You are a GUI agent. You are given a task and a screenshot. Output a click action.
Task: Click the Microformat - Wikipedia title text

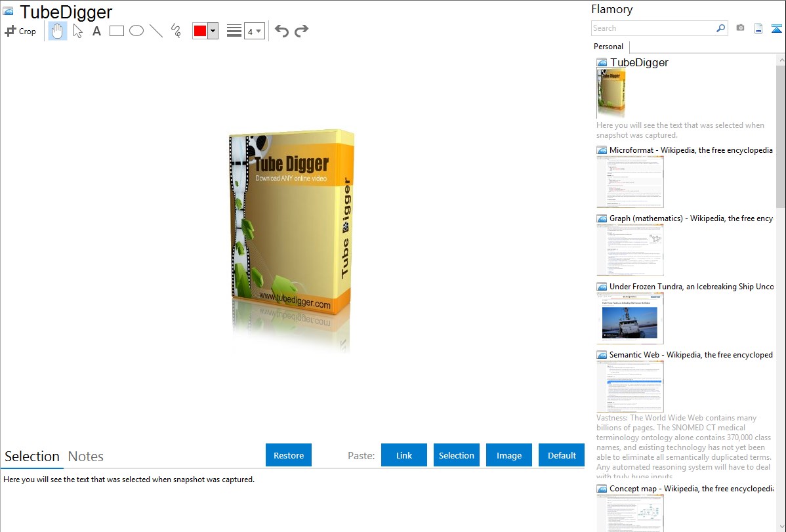(691, 150)
